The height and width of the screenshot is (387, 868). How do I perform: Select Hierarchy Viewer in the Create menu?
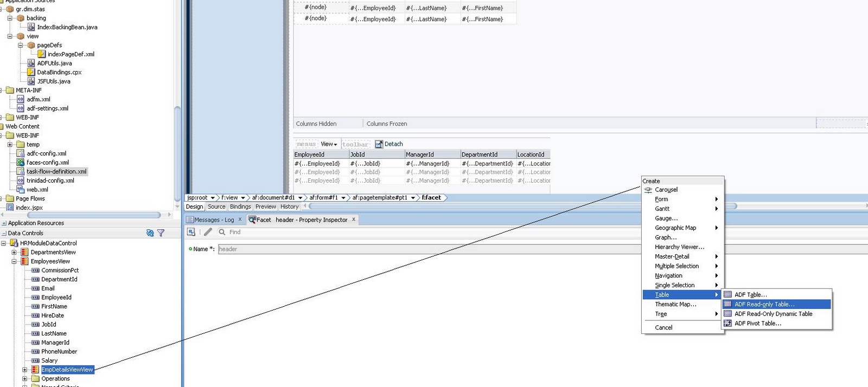click(x=682, y=247)
